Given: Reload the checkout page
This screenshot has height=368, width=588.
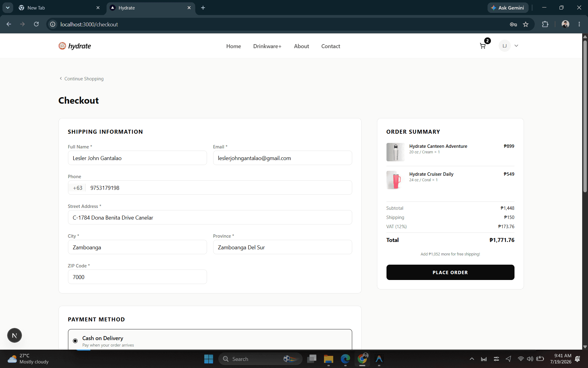Looking at the screenshot, I should coord(36,24).
